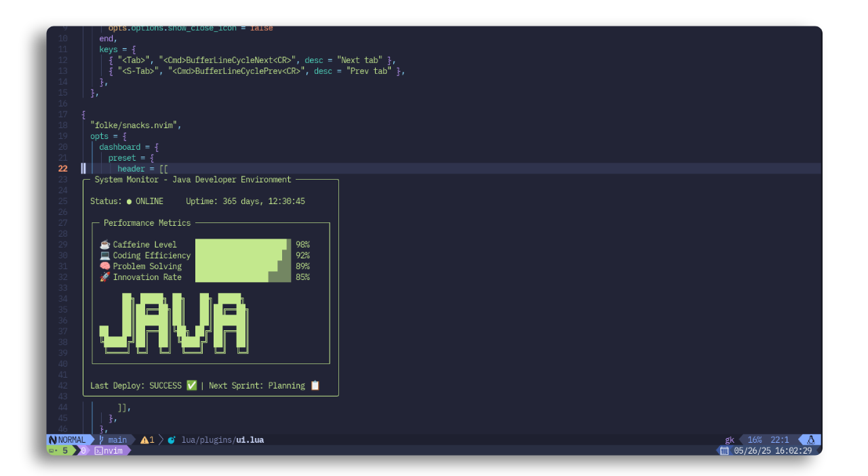This screenshot has width=868, height=476.
Task: Click "<Cmd>BufferLineCyclePrev<CR>" string
Action: point(238,71)
